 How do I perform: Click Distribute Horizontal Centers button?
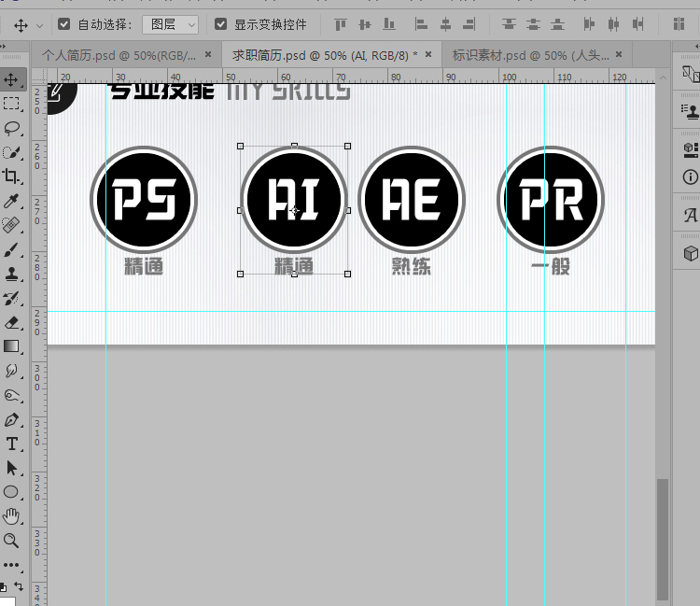click(613, 24)
